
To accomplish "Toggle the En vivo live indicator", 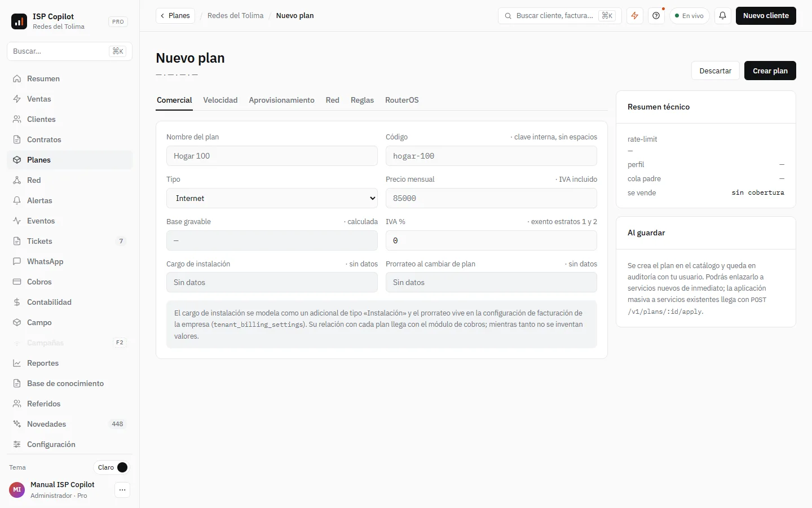I will click(x=689, y=16).
